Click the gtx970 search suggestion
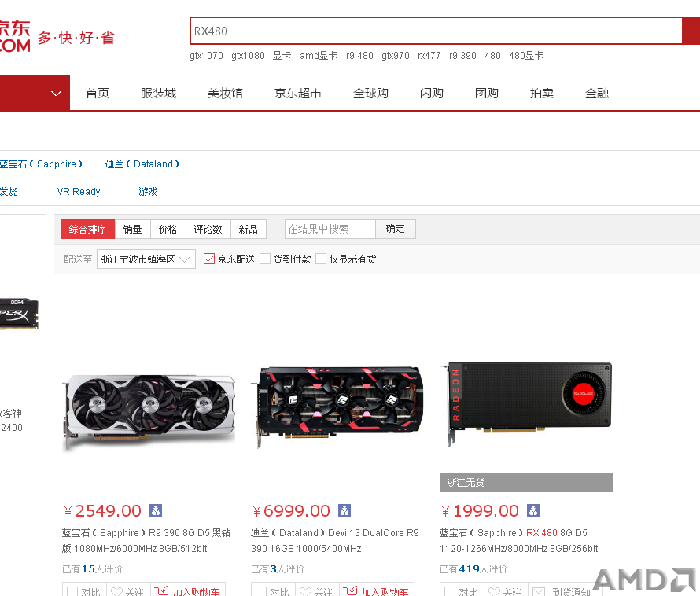Image resolution: width=700 pixels, height=596 pixels. (396, 56)
